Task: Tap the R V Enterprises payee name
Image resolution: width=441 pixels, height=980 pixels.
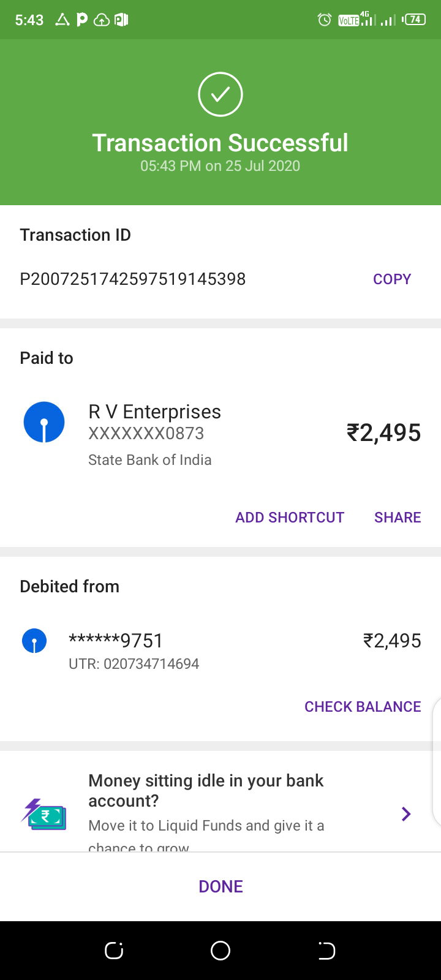Action: click(x=155, y=412)
